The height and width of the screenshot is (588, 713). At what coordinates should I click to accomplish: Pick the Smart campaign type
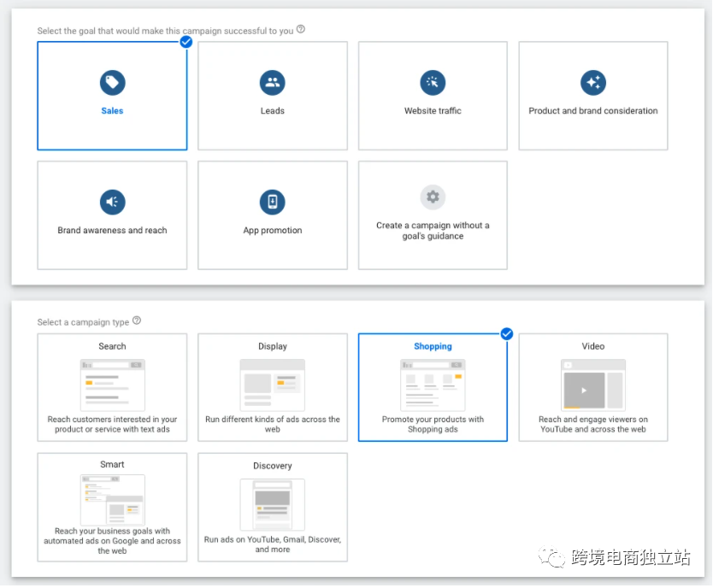(x=112, y=507)
